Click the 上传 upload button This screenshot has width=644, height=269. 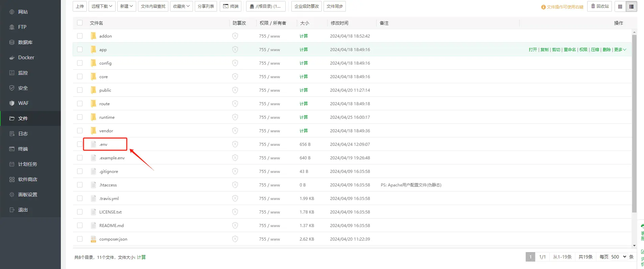(80, 6)
